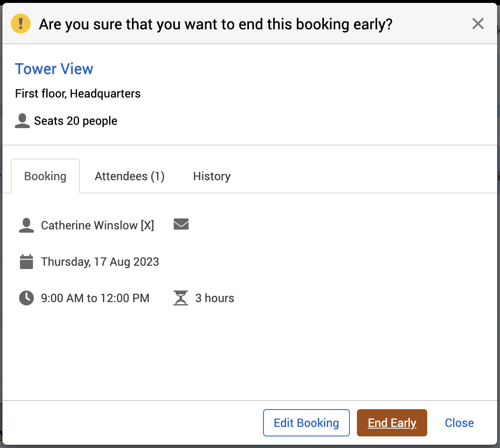This screenshot has width=500, height=448.
Task: Confirm with the End Early button
Action: [392, 423]
